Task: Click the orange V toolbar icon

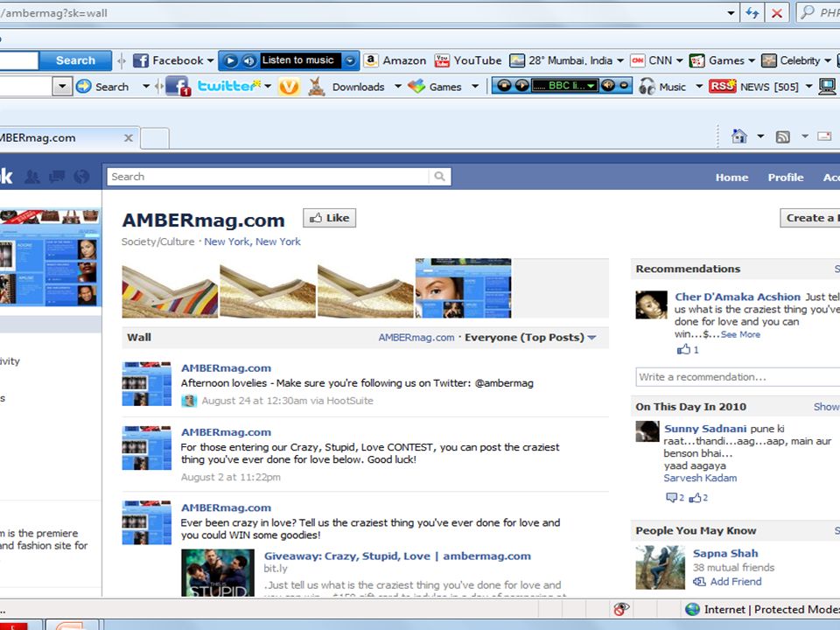Action: coord(289,87)
